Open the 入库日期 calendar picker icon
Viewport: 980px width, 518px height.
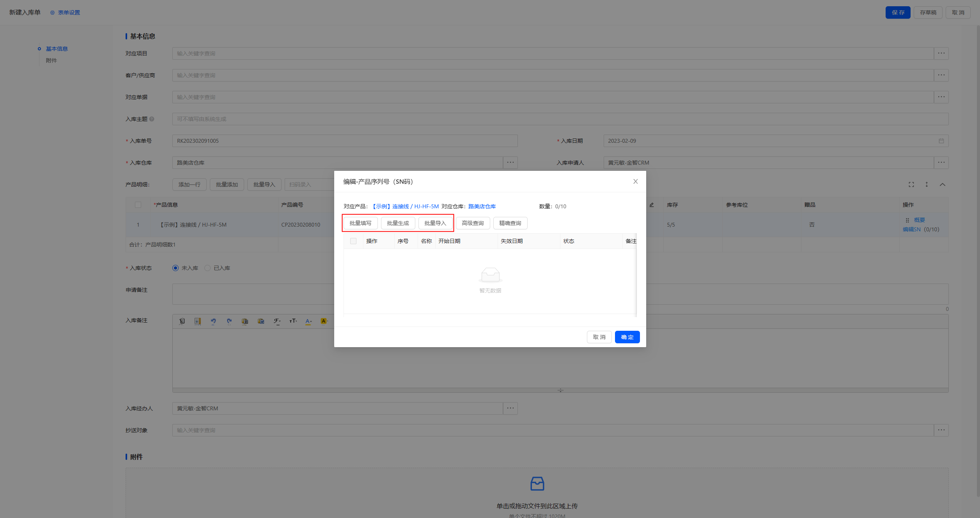tap(941, 141)
